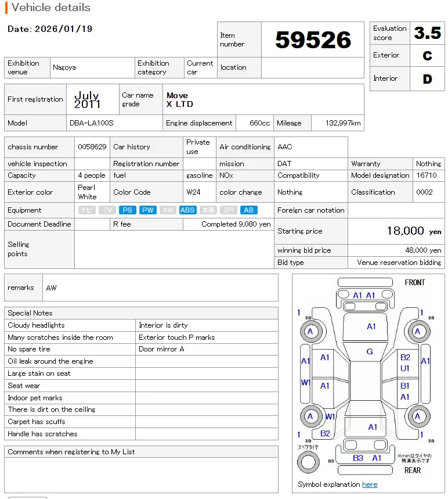
Task: Click the Comments when registering text area
Action: (141, 475)
